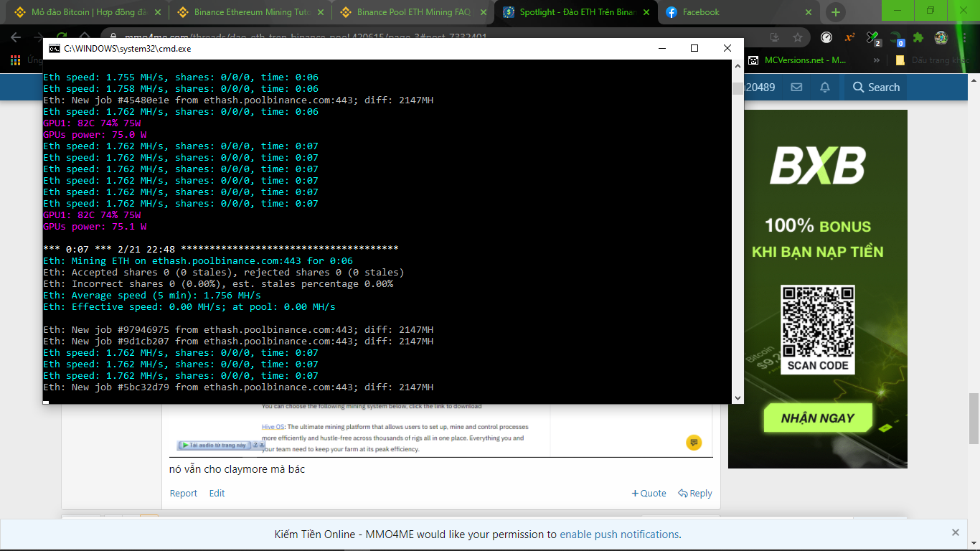
Task: Click the yellow chat bubble icon
Action: pos(693,443)
